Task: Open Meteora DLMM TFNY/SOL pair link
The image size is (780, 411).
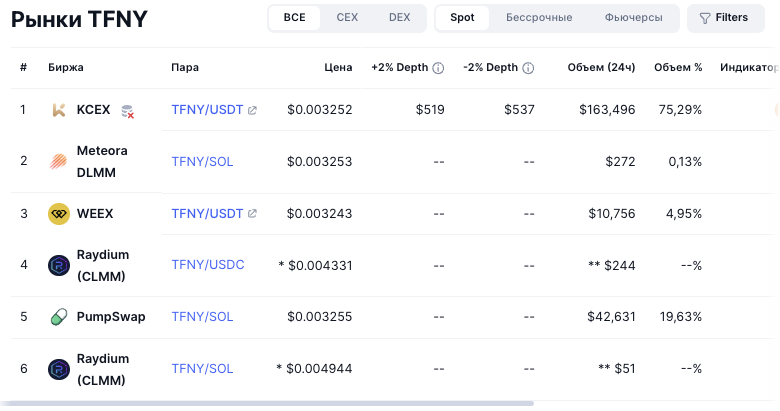Action: pos(202,162)
